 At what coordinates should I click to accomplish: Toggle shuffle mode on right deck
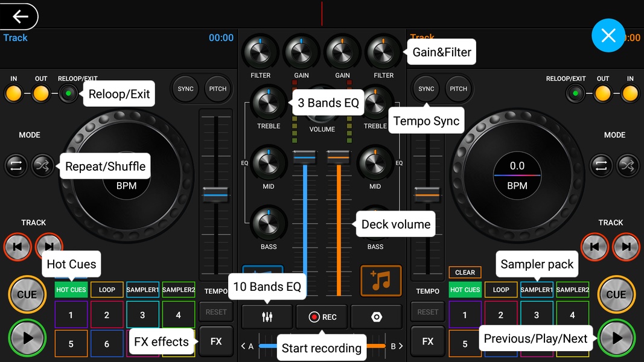click(628, 165)
